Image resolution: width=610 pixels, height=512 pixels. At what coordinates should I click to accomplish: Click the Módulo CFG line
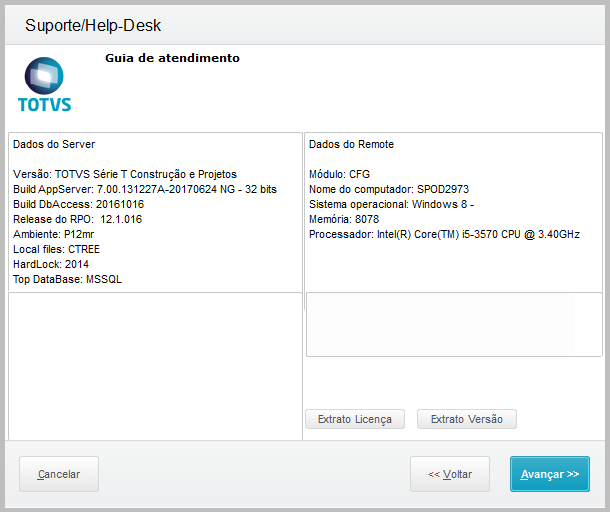[x=339, y=174]
